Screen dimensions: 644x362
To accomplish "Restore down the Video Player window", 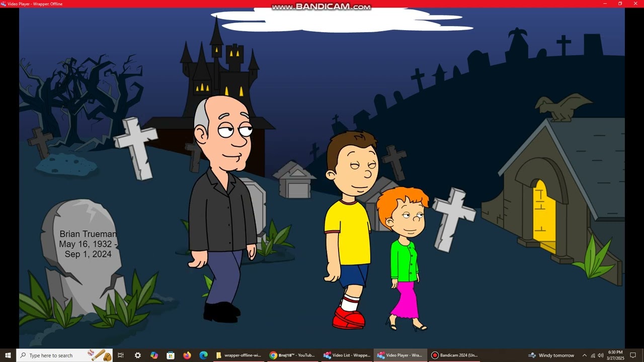I will pos(620,4).
